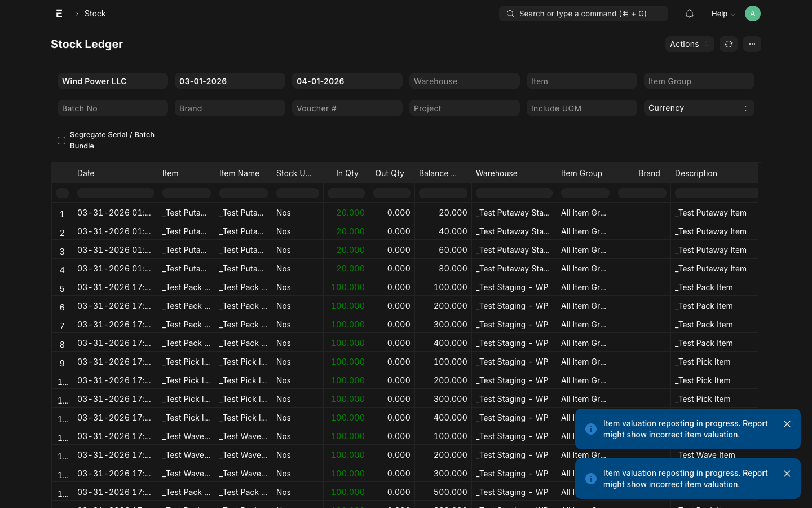Viewport: 812px width, 508px height.
Task: Navigate to Stock via the breadcrumb
Action: 95,13
